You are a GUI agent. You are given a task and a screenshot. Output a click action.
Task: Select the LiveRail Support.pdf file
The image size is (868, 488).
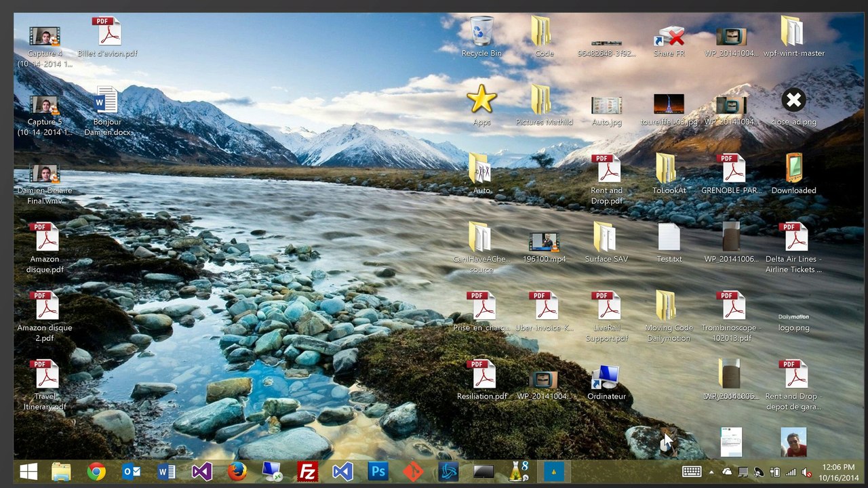(606, 316)
